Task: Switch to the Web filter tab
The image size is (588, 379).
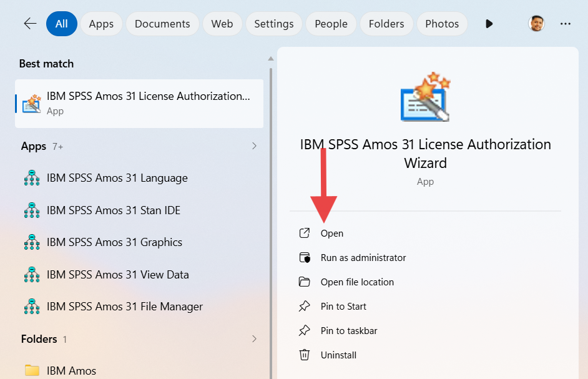Action: (x=222, y=24)
